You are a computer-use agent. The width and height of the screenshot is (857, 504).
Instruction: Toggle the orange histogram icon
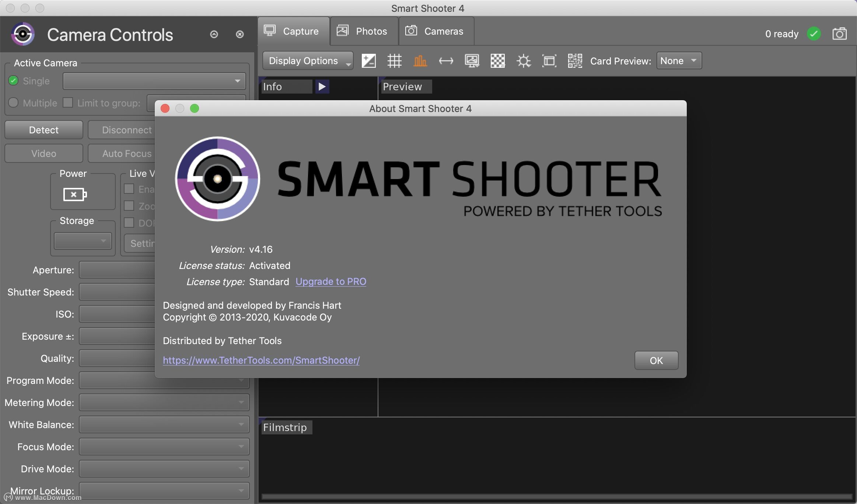420,61
